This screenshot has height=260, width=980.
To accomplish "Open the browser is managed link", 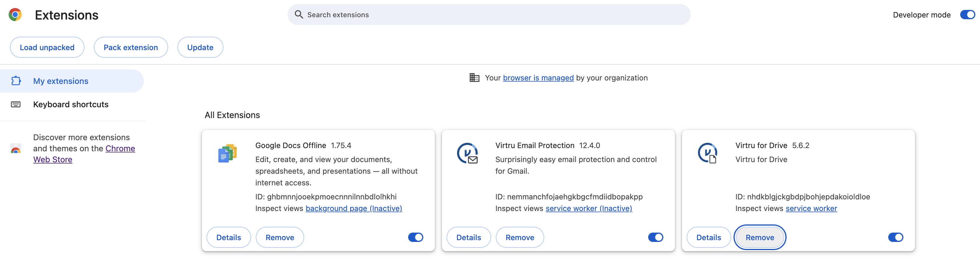I will click(x=538, y=78).
